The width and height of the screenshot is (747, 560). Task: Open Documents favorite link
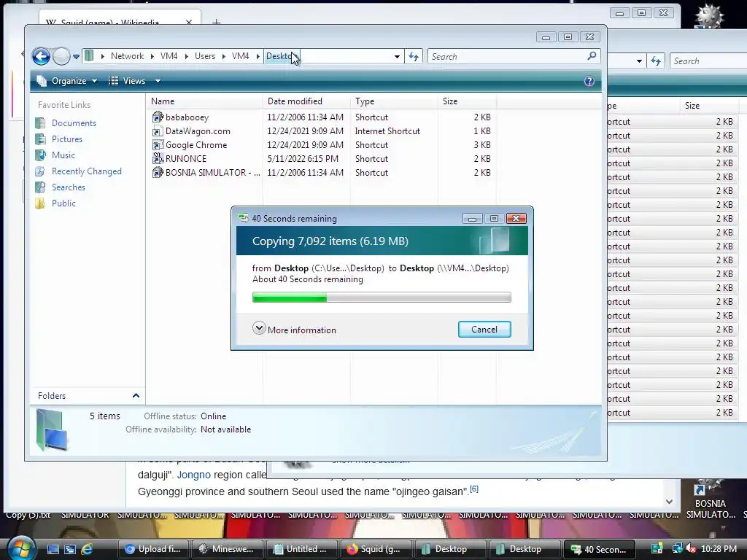coord(74,122)
